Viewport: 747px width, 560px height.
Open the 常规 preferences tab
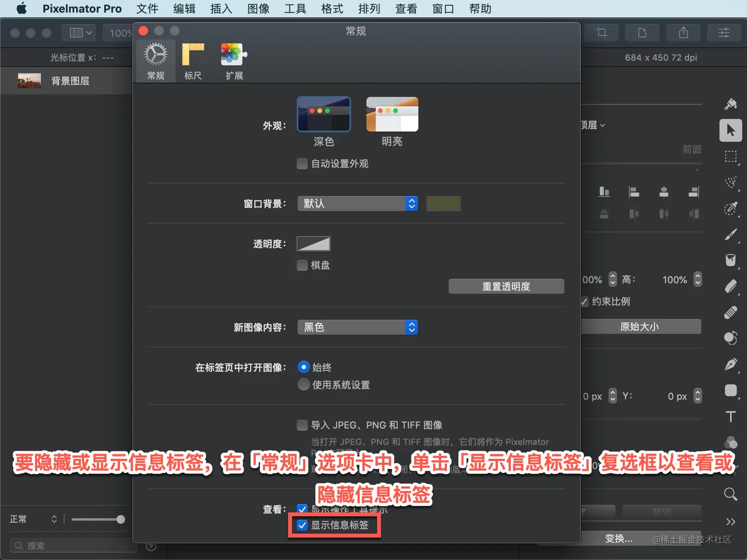point(156,61)
